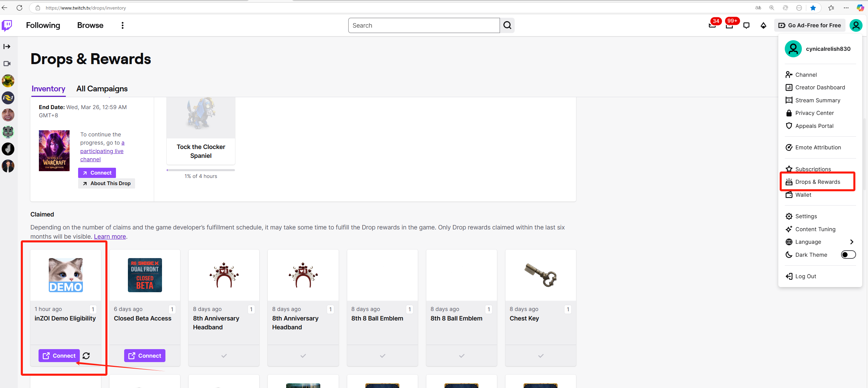
Task: Open Following in the top navigation
Action: click(43, 25)
